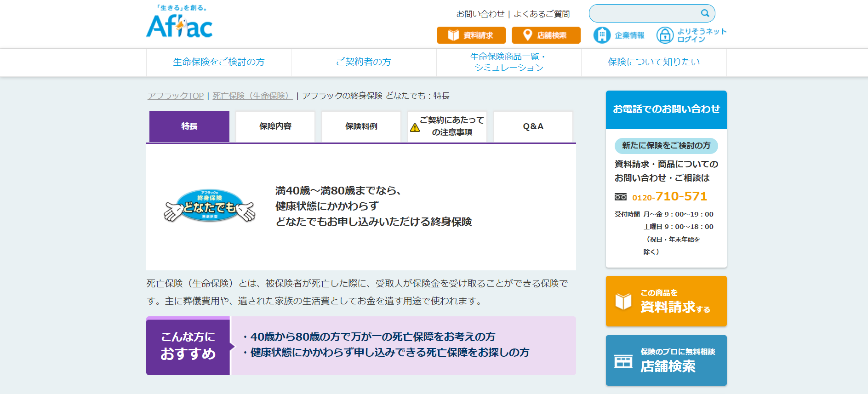This screenshot has width=868, height=394.
Task: Open 生命保険商品一覧・シミュレーション menu
Action: [x=509, y=62]
